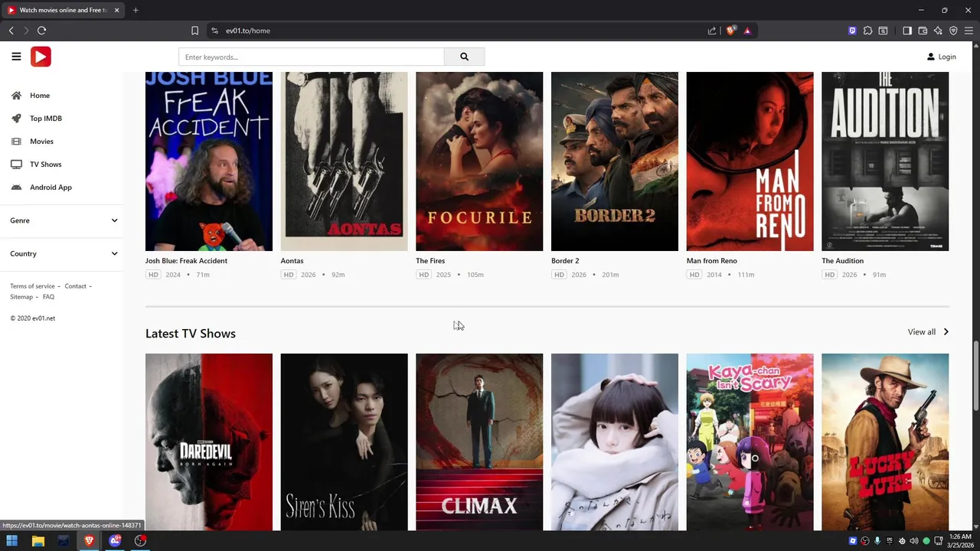The image size is (980, 551).
Task: Click the Brave taskbar icon
Action: pos(89,541)
